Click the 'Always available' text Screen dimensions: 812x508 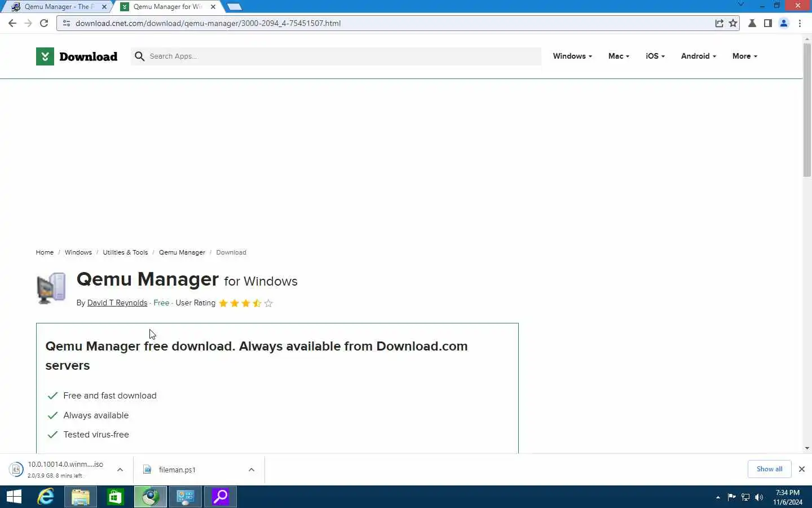96,415
